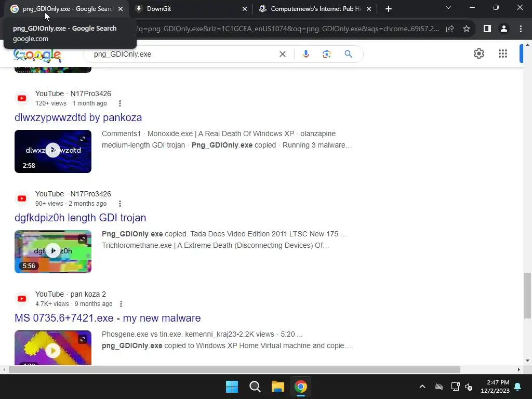
Task: Show hidden system tray icons
Action: point(422,387)
